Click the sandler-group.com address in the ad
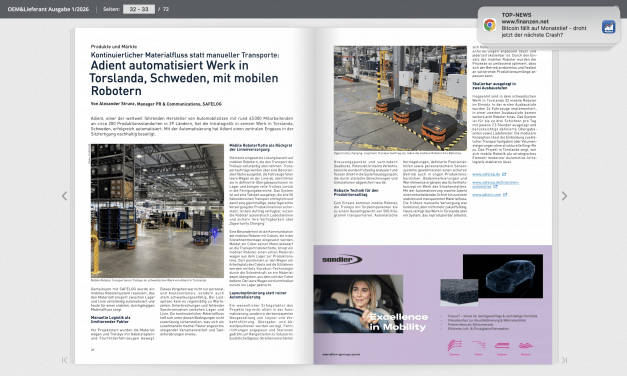The image size is (627, 376). click(341, 354)
